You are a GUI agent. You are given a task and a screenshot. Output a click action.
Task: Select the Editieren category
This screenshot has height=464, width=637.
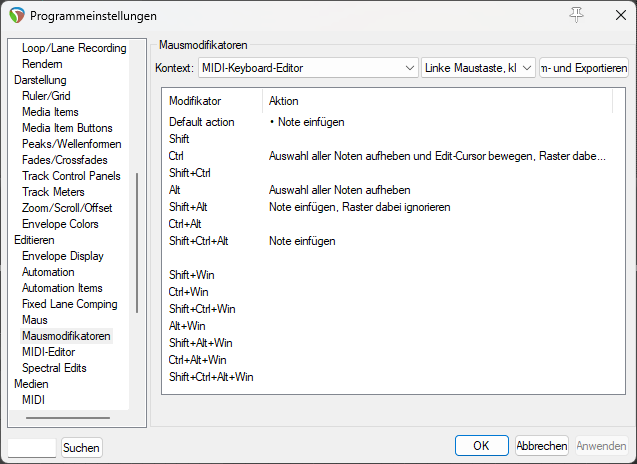37,240
